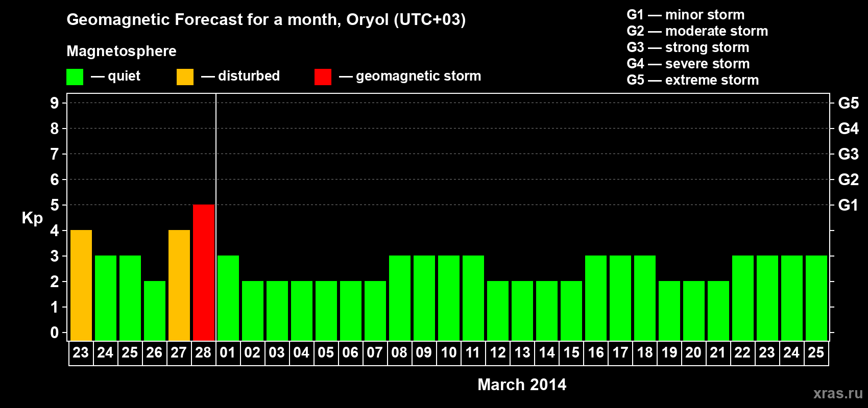Click the Kp value 0 tick label

pos(55,333)
